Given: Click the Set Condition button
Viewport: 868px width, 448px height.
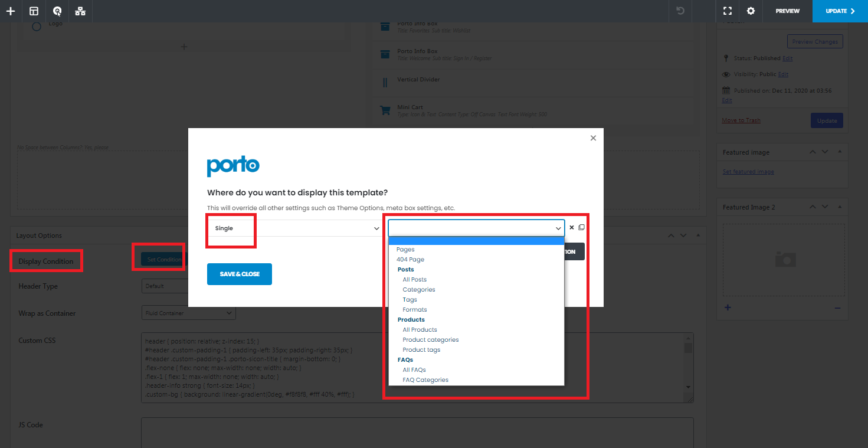Looking at the screenshot, I should pyautogui.click(x=164, y=260).
